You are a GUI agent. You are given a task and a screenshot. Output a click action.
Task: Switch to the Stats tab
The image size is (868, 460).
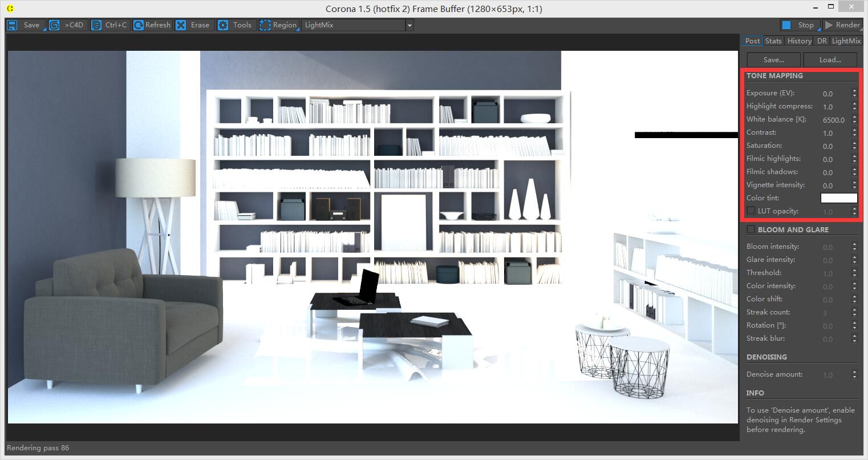773,41
